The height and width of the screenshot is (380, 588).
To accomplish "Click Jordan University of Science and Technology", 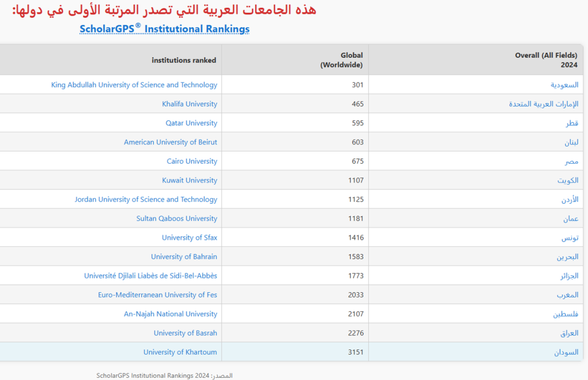I will pos(146,199).
